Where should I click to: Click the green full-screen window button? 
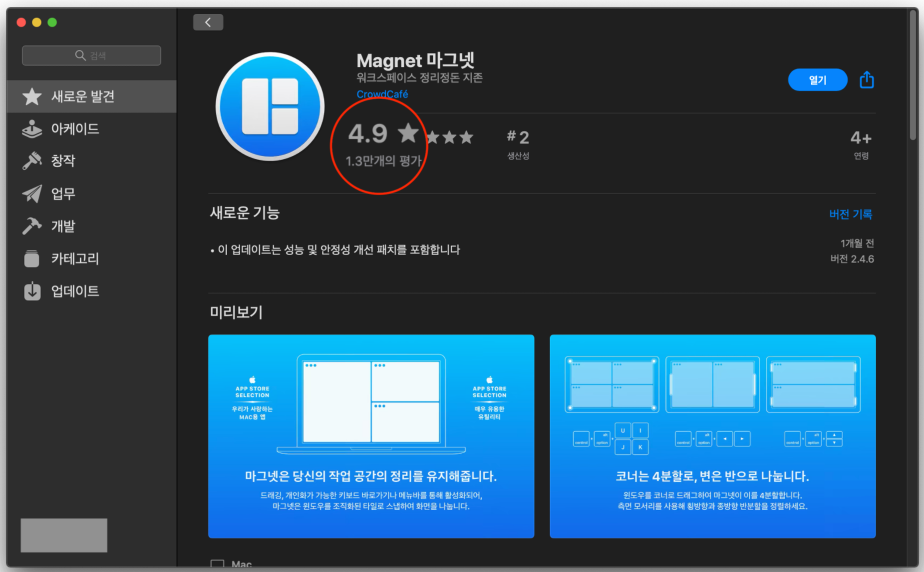52,22
